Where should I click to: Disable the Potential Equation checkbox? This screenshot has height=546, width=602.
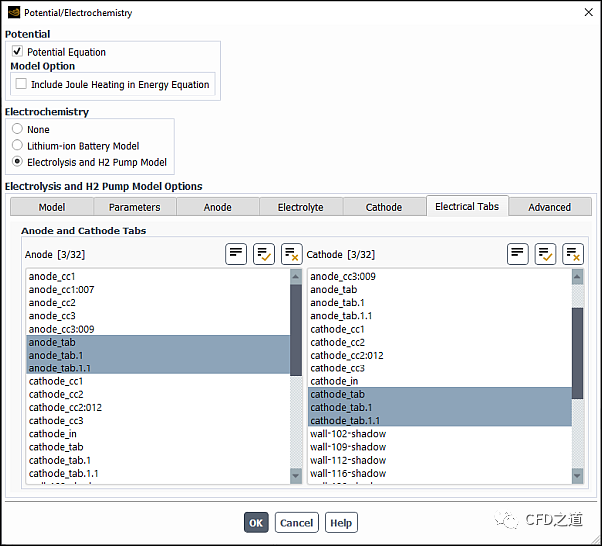tap(18, 51)
